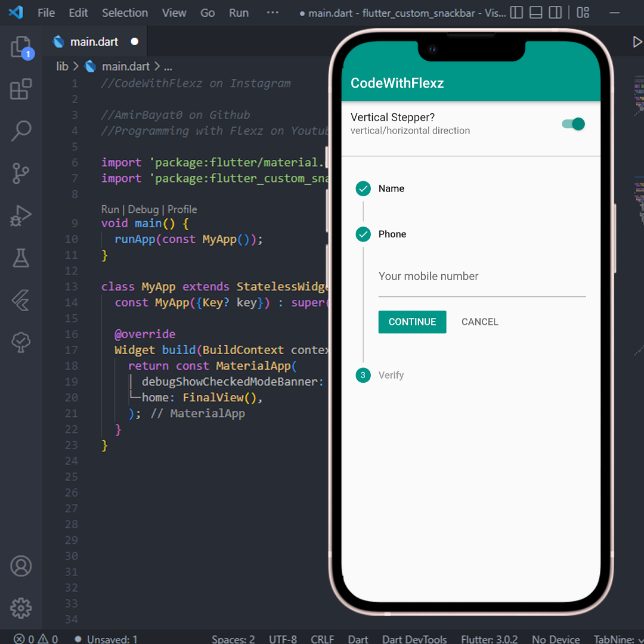Open the File menu

click(x=46, y=13)
